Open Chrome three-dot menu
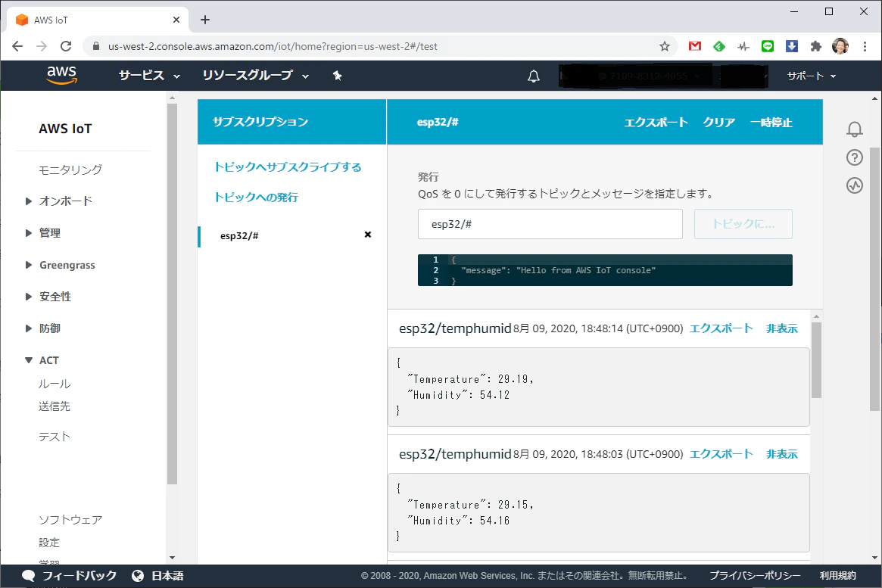 pos(865,46)
